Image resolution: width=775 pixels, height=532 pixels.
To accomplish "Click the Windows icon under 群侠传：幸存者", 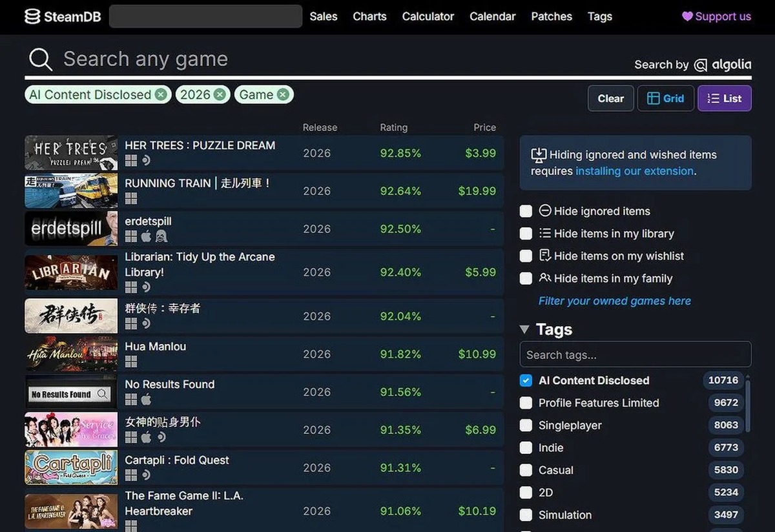I will pyautogui.click(x=131, y=323).
